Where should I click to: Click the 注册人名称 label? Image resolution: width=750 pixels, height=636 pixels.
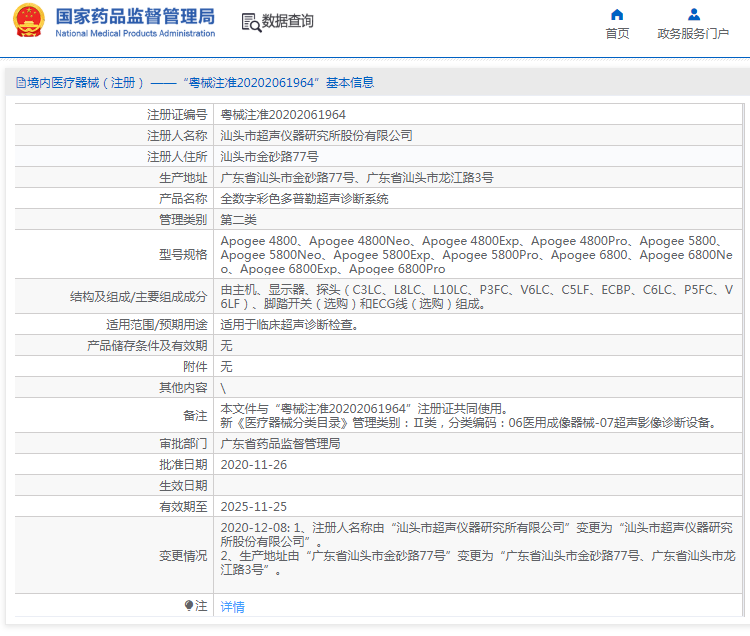(177, 136)
